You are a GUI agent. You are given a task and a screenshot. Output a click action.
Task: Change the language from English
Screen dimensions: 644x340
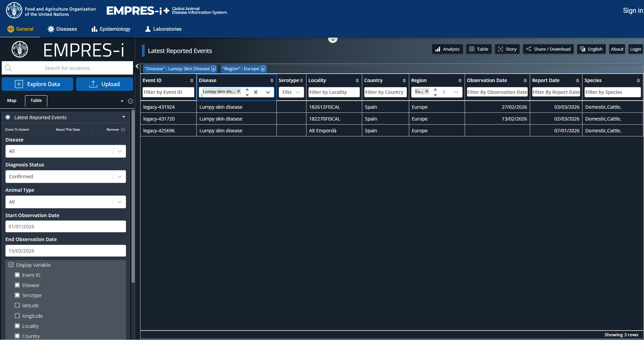[x=591, y=49]
